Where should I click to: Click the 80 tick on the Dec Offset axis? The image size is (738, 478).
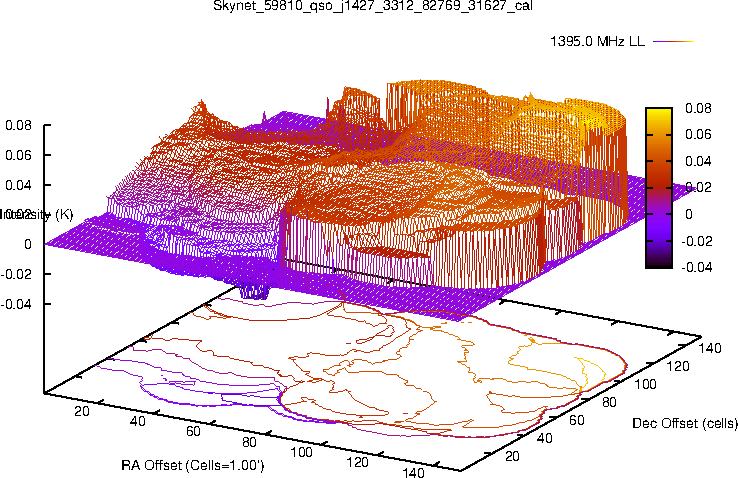pyautogui.click(x=610, y=402)
